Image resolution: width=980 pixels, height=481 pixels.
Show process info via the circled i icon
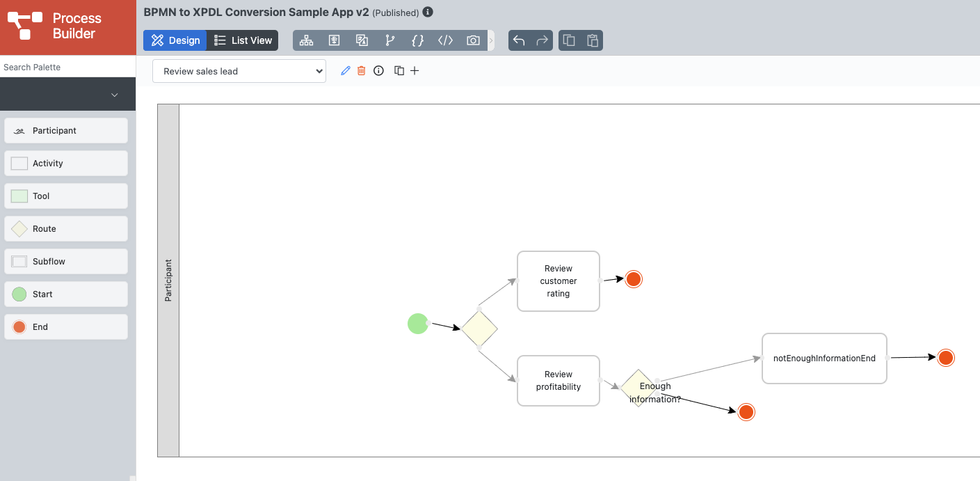tap(378, 71)
